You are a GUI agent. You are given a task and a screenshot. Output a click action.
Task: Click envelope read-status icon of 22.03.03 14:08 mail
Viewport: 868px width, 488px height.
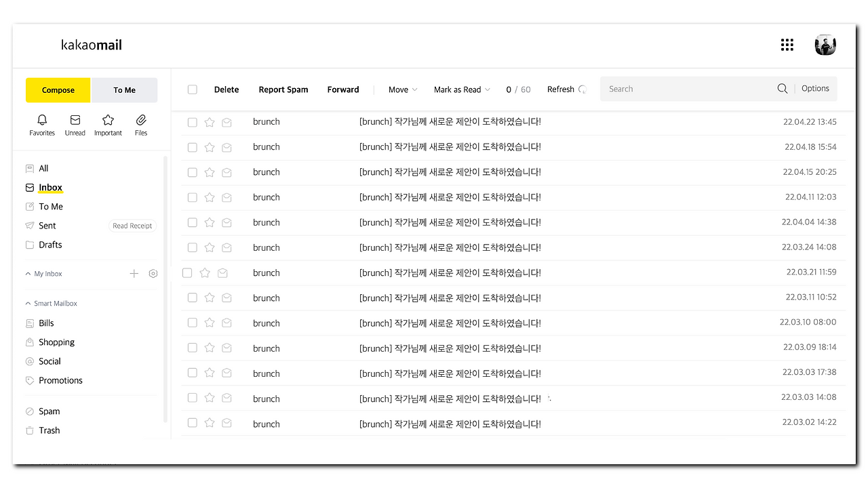[x=226, y=399]
